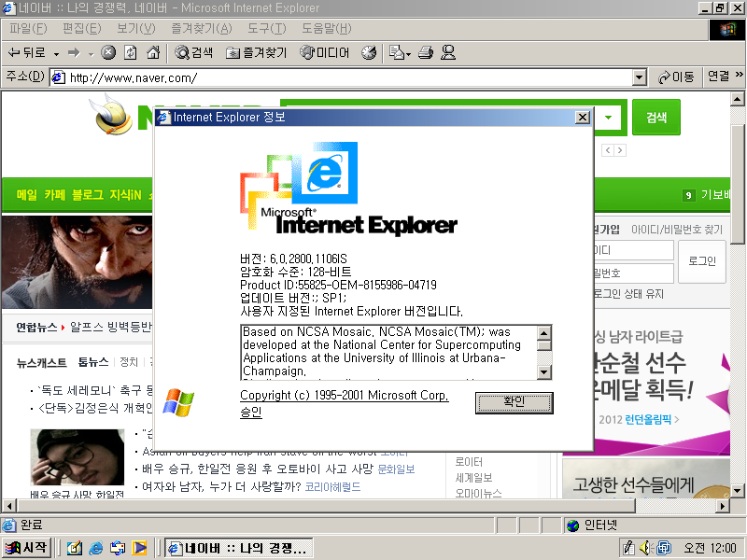This screenshot has height=560, width=747.
Task: Click the 이동 (Go) button
Action: pos(676,77)
